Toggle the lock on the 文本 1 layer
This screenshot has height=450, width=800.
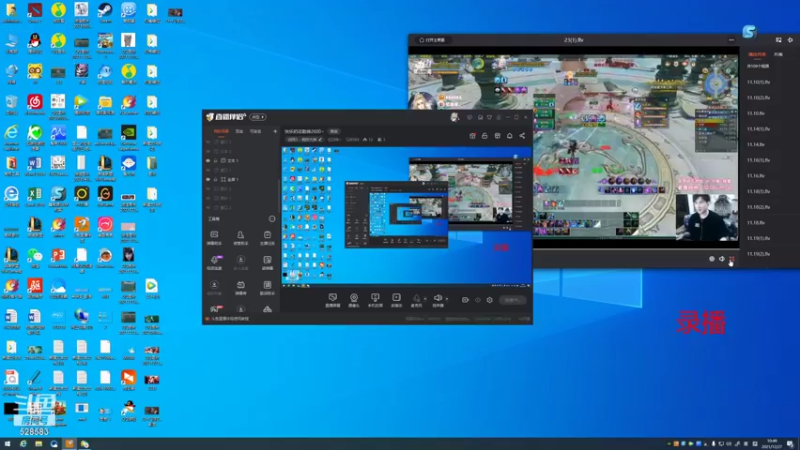tap(215, 161)
